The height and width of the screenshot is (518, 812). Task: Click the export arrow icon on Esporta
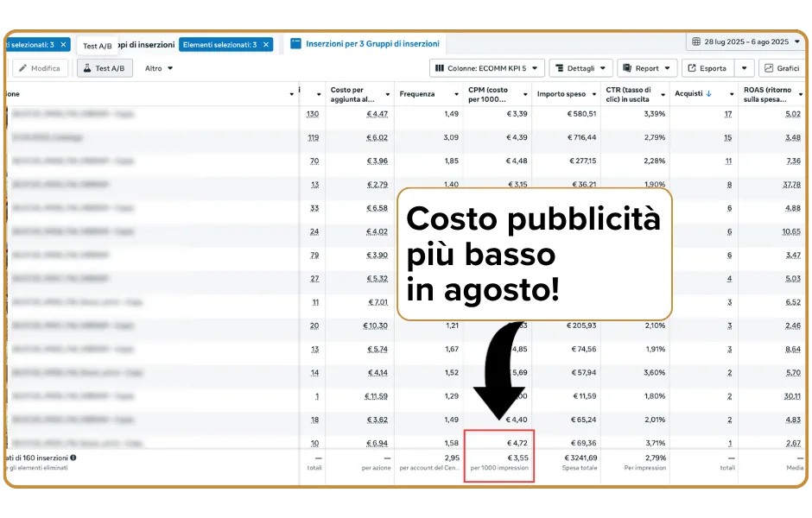[x=692, y=68]
